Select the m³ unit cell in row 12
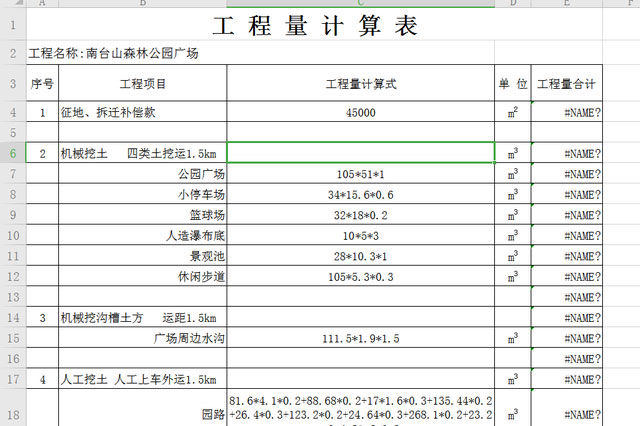Screen dimensions: 640x426 [x=513, y=276]
